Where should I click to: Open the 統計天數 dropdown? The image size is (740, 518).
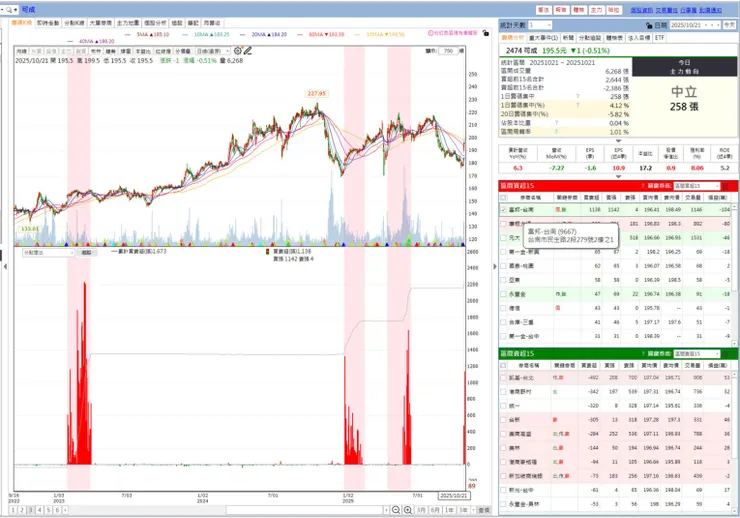[x=540, y=25]
